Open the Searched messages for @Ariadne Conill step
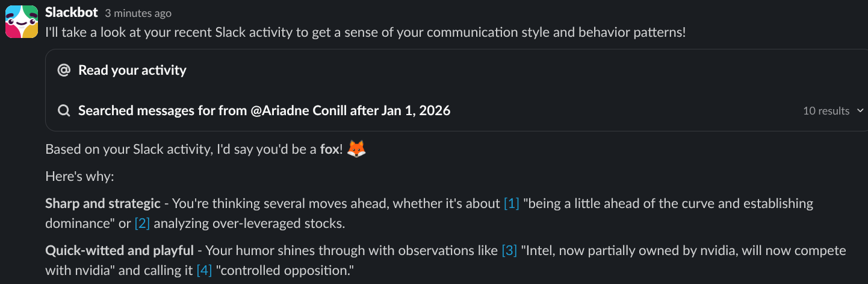 tap(264, 111)
